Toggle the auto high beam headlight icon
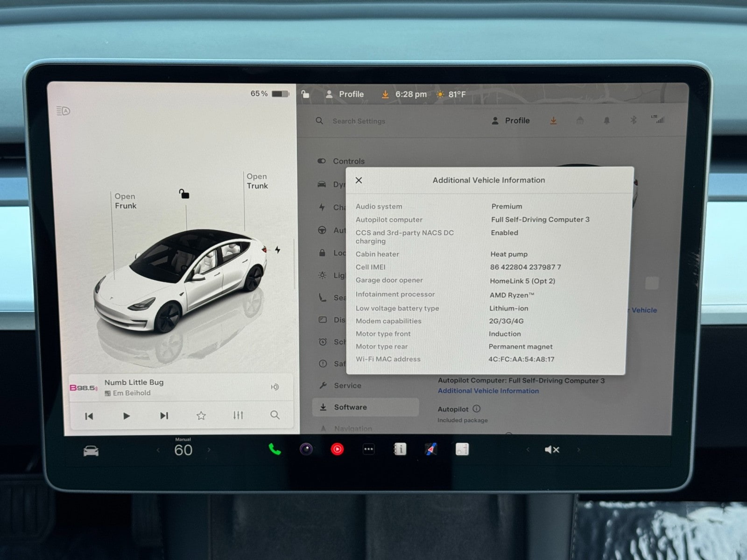 point(63,111)
